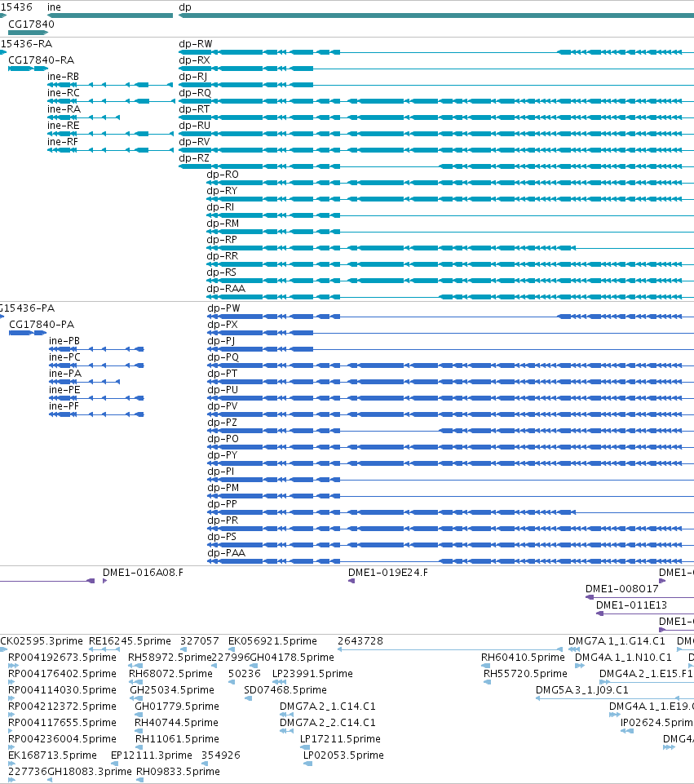Screen dimensions: 694x784
Task: Select the dp-PZ protein label
Action: (223, 423)
